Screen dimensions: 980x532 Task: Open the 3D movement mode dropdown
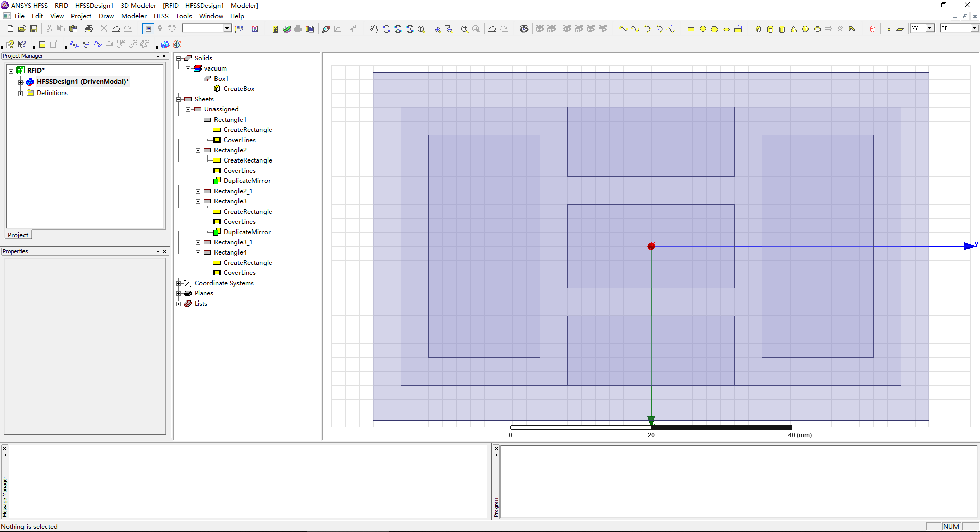[x=974, y=29]
